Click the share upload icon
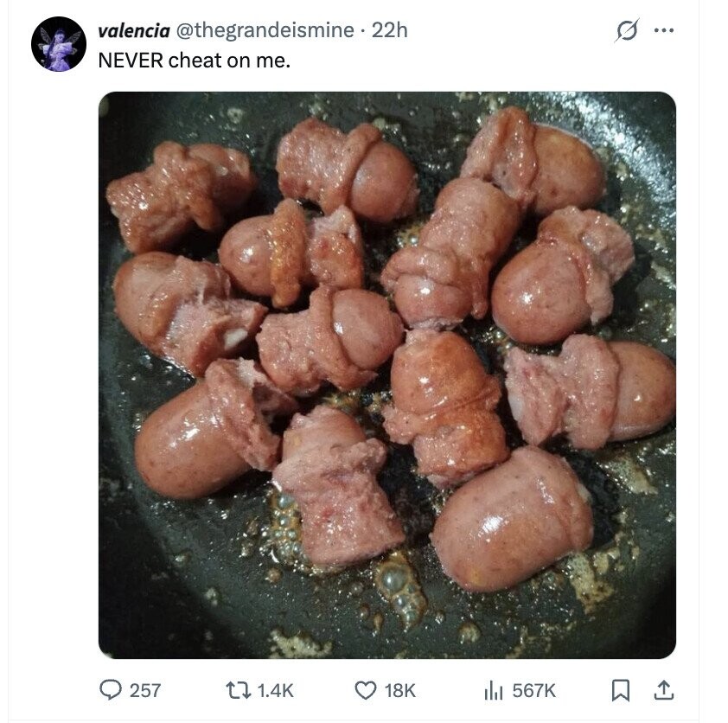This screenshot has width=728, height=723. [x=663, y=690]
